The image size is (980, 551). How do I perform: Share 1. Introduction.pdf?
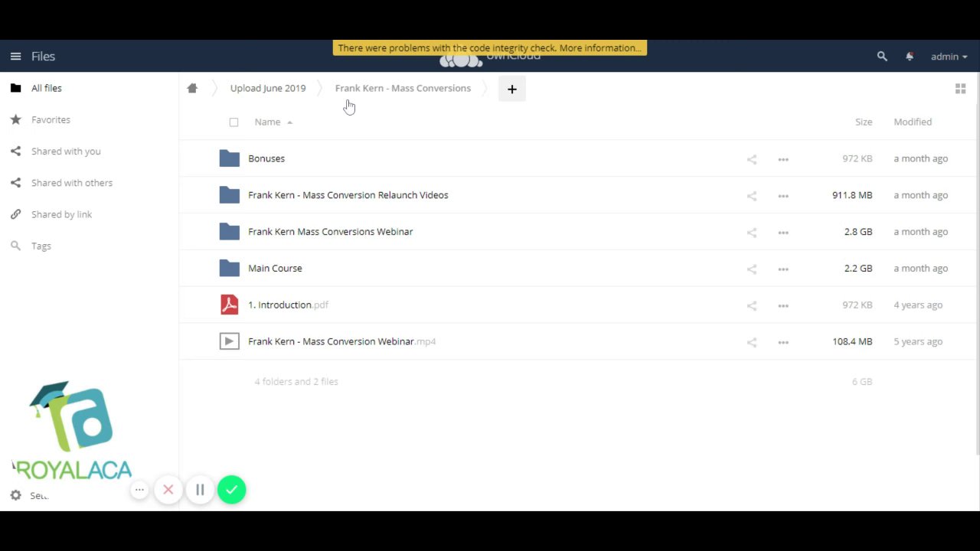pyautogui.click(x=752, y=306)
